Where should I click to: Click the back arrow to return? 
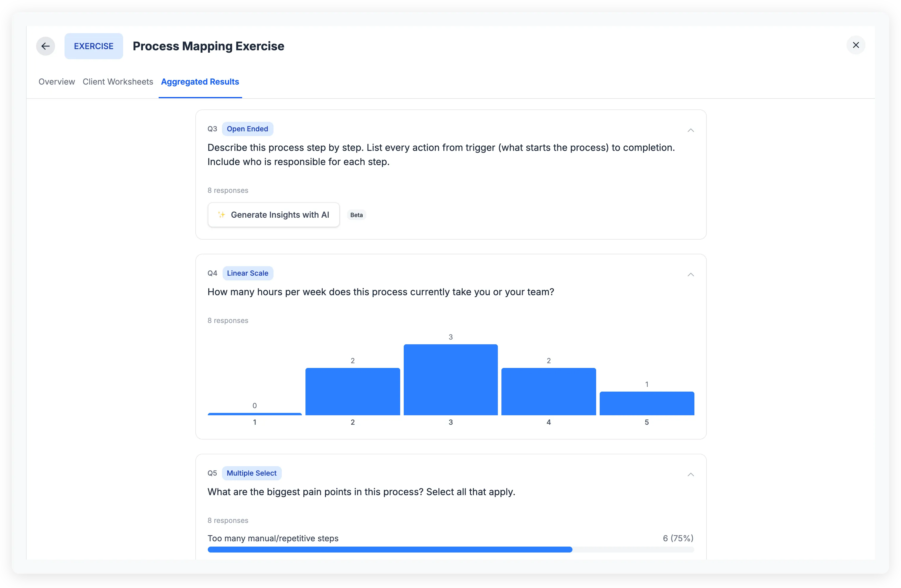pos(45,46)
